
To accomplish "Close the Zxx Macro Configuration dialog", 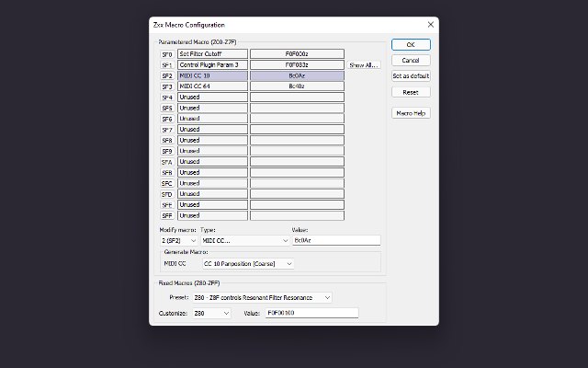I will click(431, 25).
